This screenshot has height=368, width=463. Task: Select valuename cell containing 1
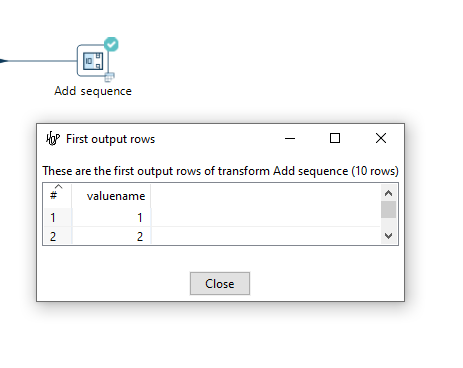(111, 217)
